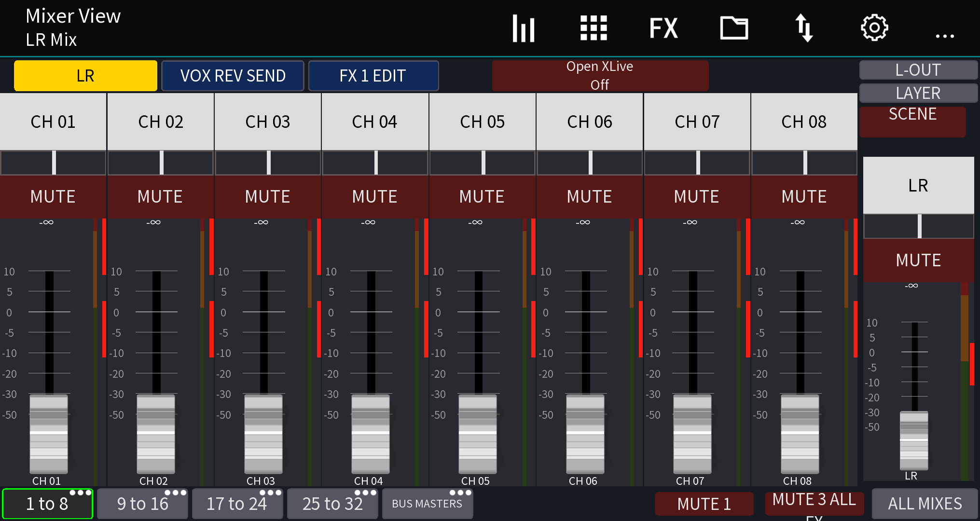This screenshot has width=980, height=521.
Task: Toggle MUTE on CH 05
Action: pos(482,197)
